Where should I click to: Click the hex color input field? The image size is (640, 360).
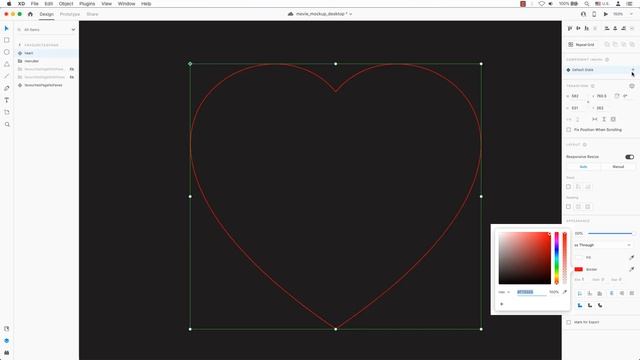[x=531, y=292]
